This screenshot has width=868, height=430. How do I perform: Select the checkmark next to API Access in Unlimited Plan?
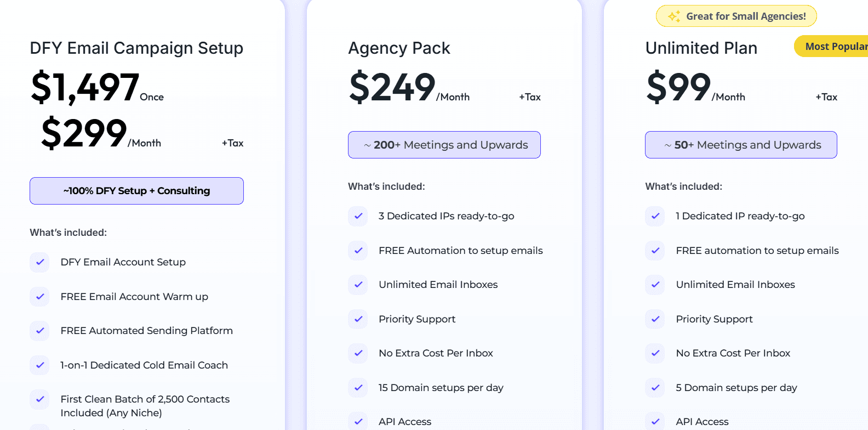click(655, 421)
